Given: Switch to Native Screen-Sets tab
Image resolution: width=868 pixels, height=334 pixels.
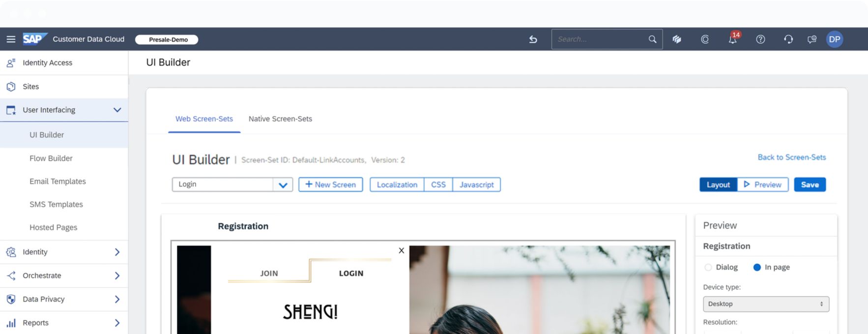Looking at the screenshot, I should [x=280, y=119].
